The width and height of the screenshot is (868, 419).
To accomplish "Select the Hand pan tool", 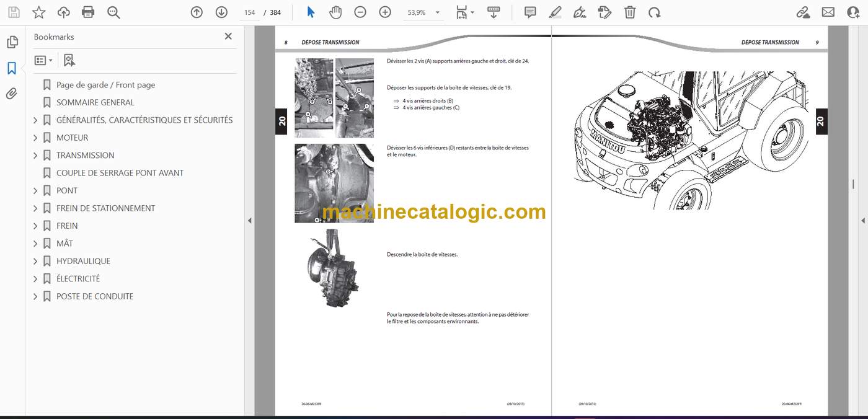I will 335,12.
